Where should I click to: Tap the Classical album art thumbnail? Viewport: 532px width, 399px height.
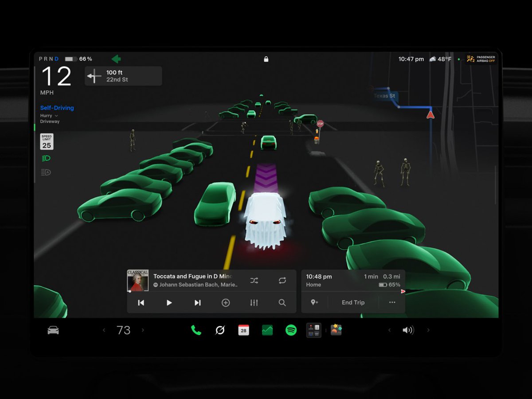tap(138, 280)
